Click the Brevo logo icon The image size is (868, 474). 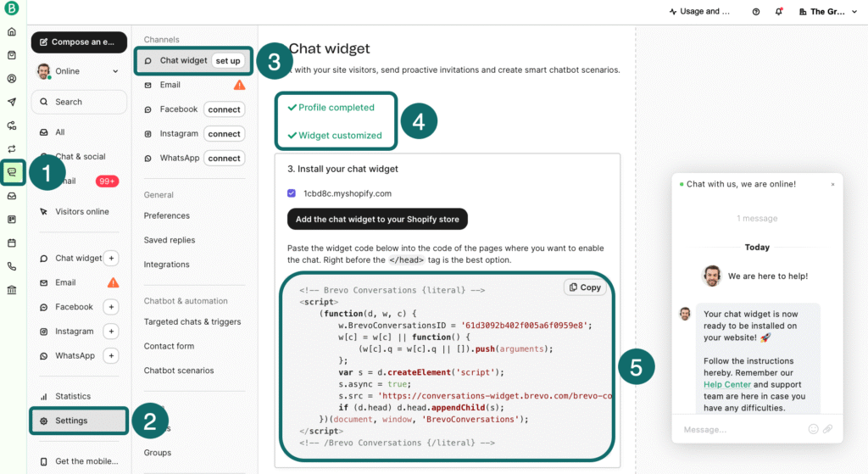11,9
